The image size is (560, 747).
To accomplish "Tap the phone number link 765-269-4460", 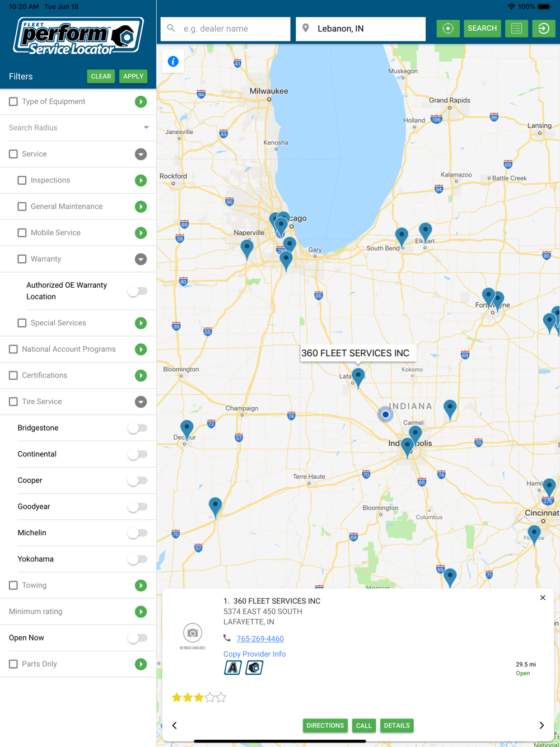I will point(260,638).
